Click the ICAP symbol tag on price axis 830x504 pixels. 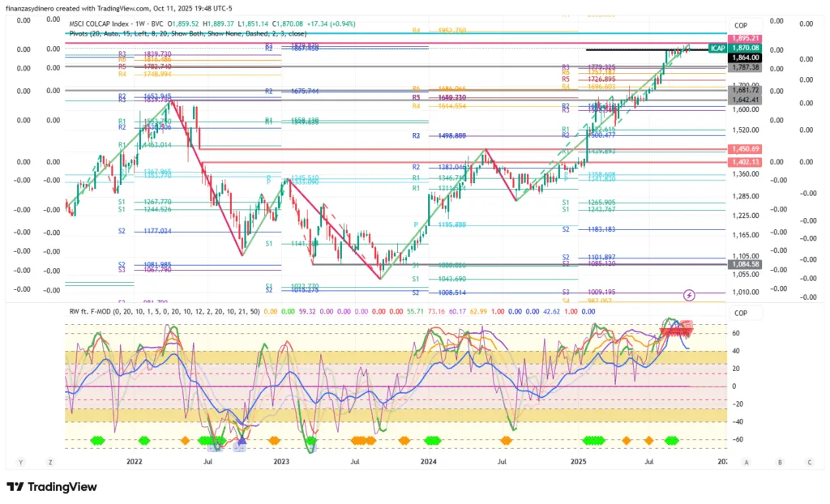click(717, 49)
